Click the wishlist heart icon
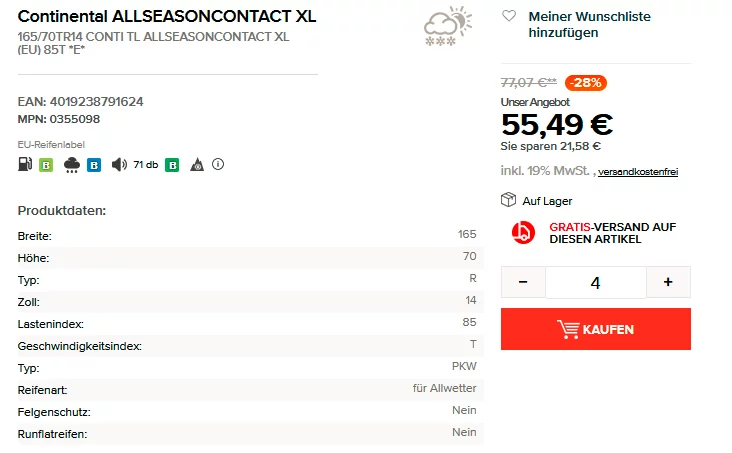The width and height of the screenshot is (732, 453). tap(509, 16)
